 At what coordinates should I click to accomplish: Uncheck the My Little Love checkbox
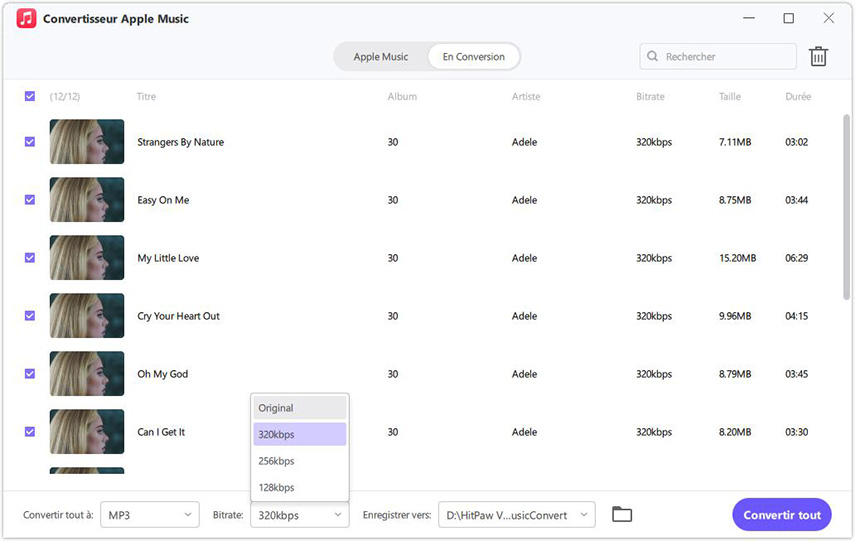coord(30,258)
